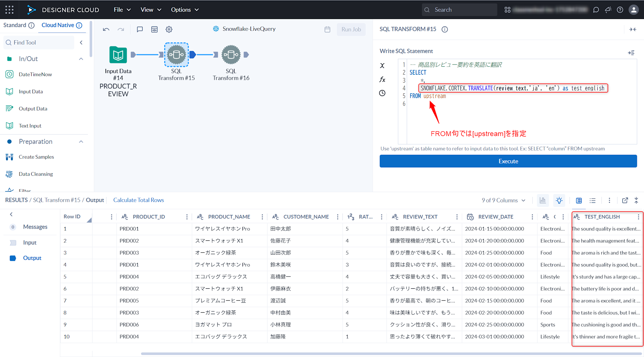
Task: Click the Designer Cloud logo icon
Action: (31, 10)
